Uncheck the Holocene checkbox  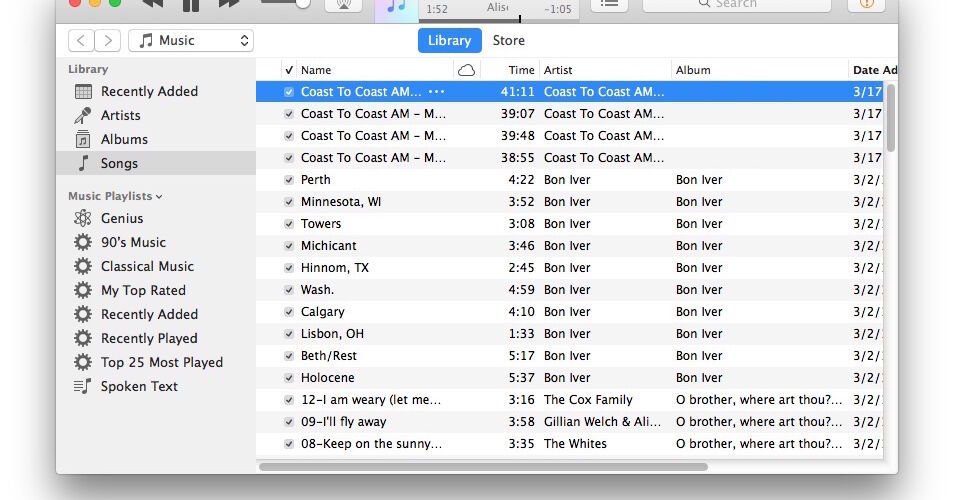pos(289,378)
